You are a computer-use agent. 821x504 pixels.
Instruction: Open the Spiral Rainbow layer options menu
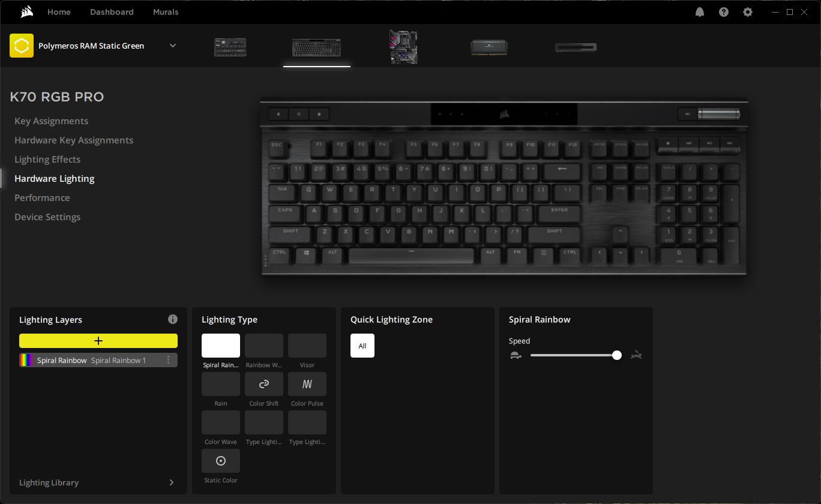click(168, 360)
